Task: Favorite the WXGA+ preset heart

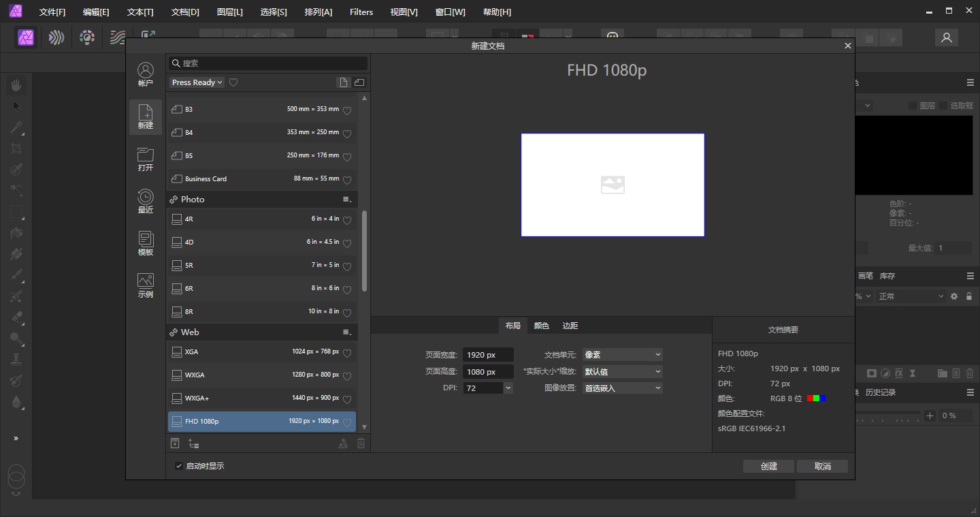Action: [x=347, y=399]
